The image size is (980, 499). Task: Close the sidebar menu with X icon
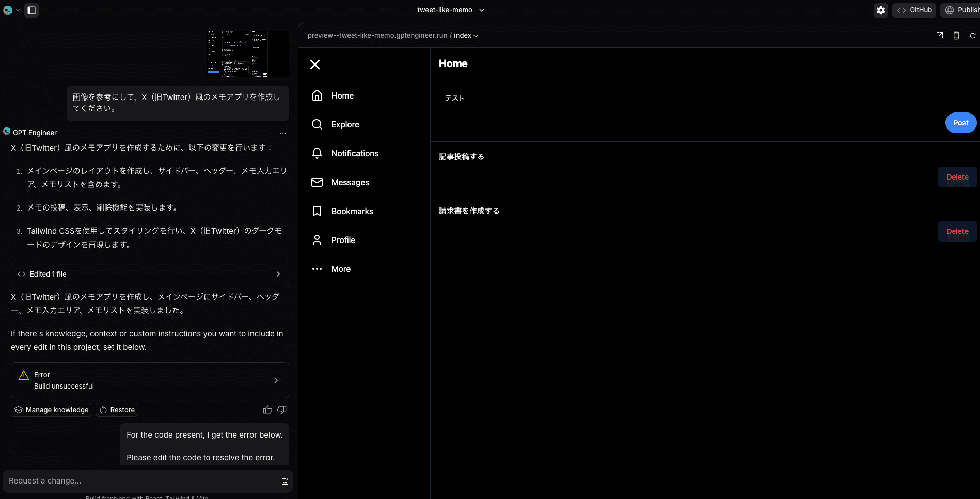pyautogui.click(x=315, y=65)
